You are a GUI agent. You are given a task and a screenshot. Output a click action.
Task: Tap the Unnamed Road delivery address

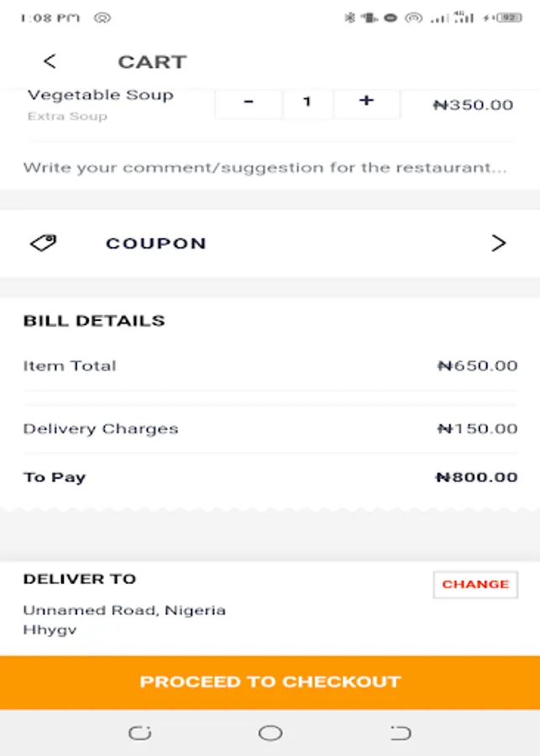click(124, 610)
